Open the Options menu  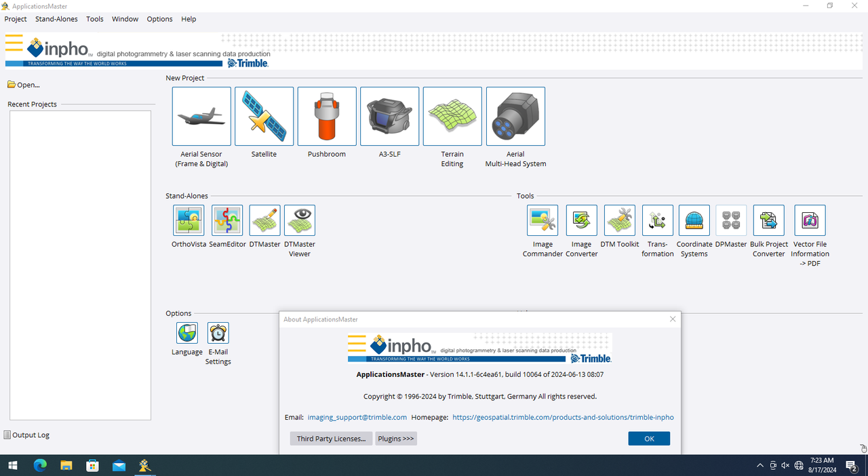coord(159,19)
